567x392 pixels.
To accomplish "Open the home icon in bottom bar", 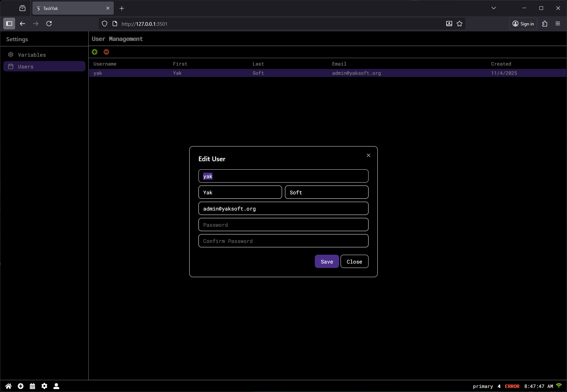I will [x=8, y=386].
